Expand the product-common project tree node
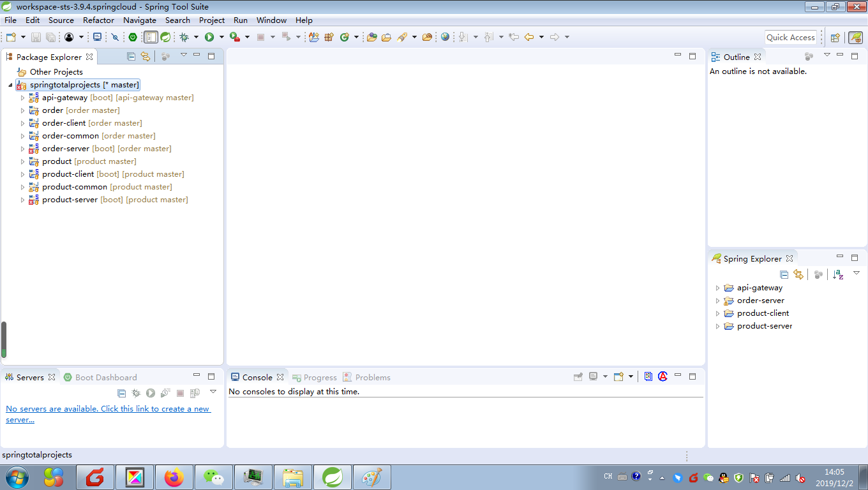Screen dimensions: 868x490 [22, 187]
